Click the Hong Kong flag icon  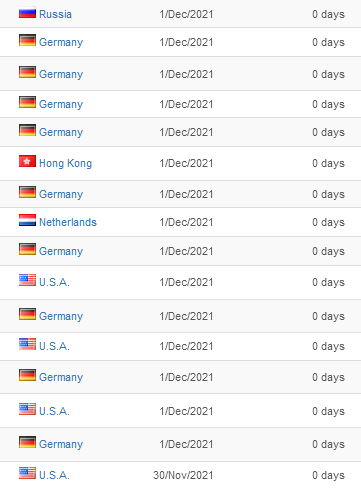[x=27, y=161]
